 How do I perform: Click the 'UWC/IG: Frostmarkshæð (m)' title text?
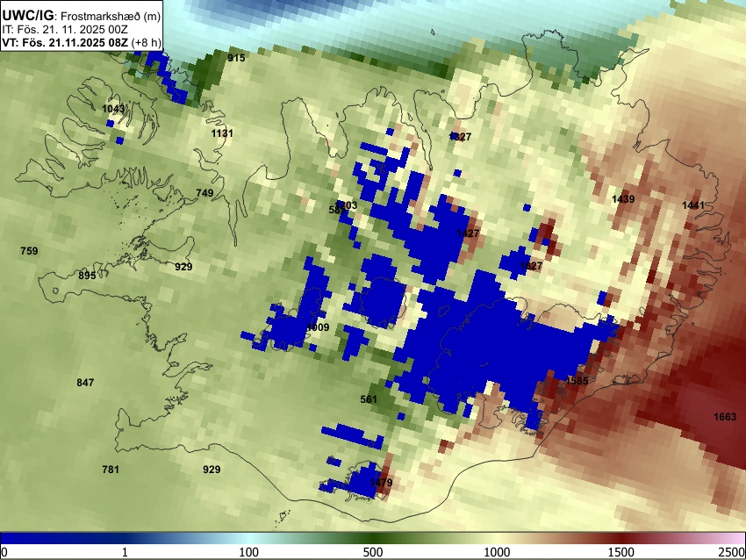[x=82, y=16]
